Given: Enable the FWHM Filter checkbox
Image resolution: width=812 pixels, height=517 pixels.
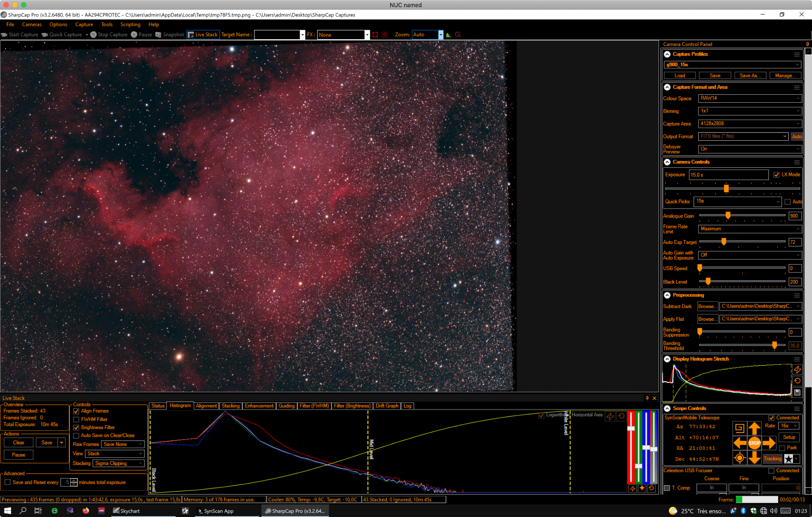Looking at the screenshot, I should point(76,419).
